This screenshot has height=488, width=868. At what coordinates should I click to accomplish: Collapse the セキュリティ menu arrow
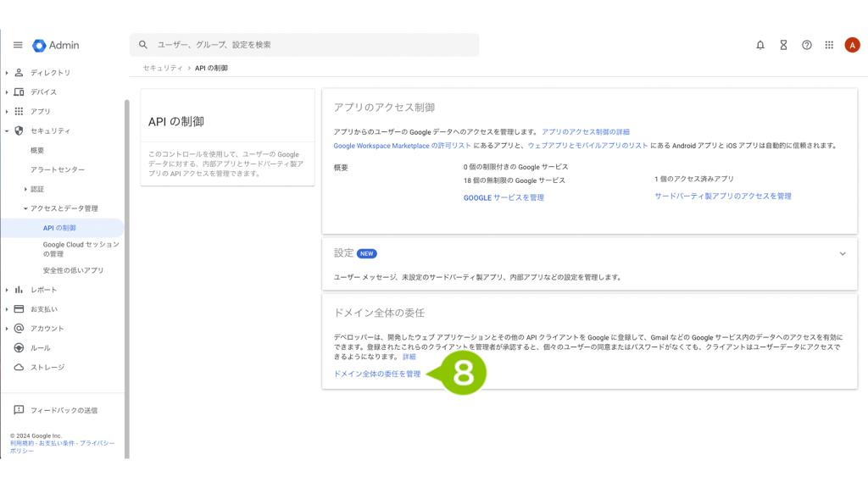click(7, 131)
